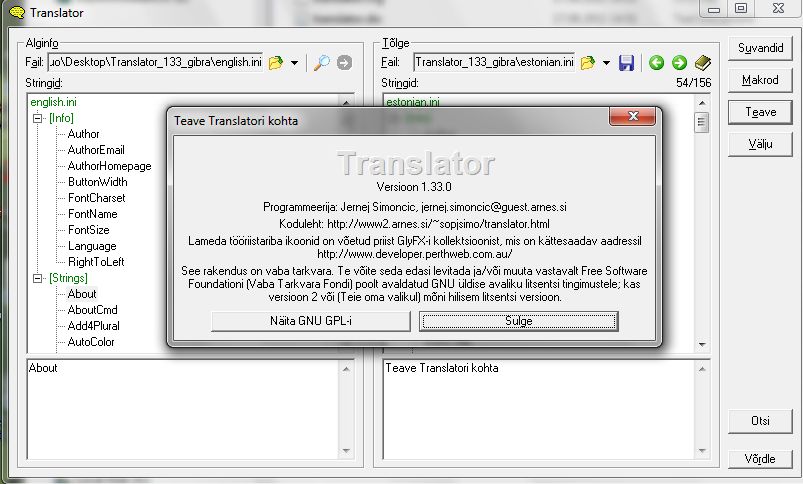The height and width of the screenshot is (484, 803).
Task: Go to previous string with green left arrow
Action: pyautogui.click(x=656, y=62)
